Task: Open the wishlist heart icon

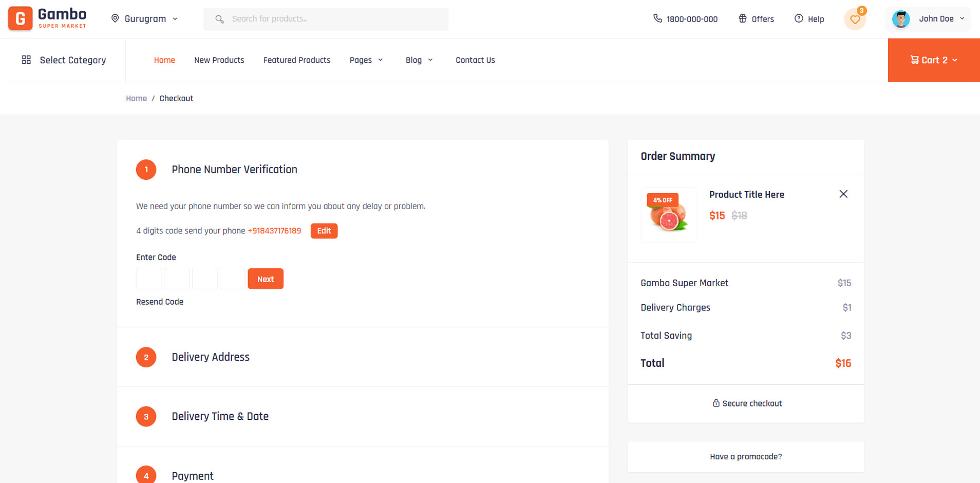Action: pyautogui.click(x=855, y=20)
